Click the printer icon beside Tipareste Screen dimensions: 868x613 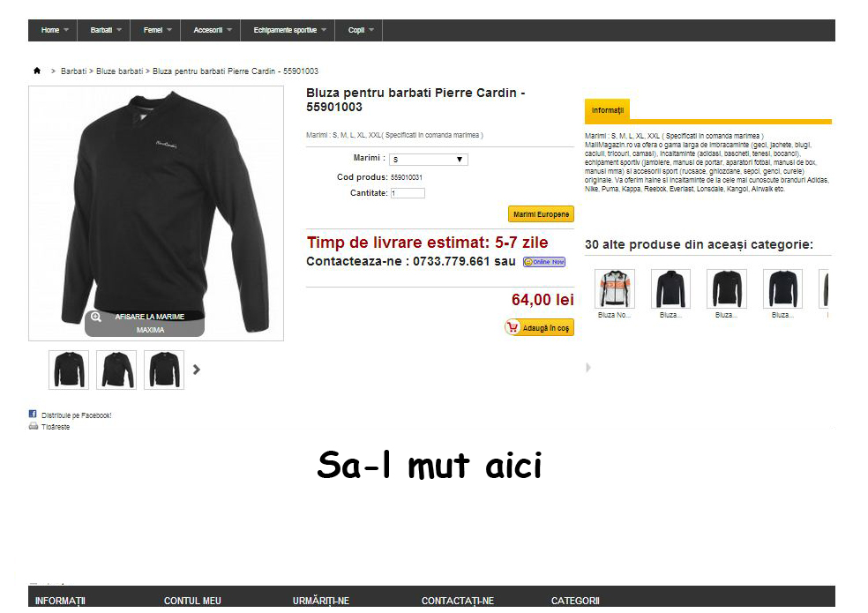pos(34,426)
